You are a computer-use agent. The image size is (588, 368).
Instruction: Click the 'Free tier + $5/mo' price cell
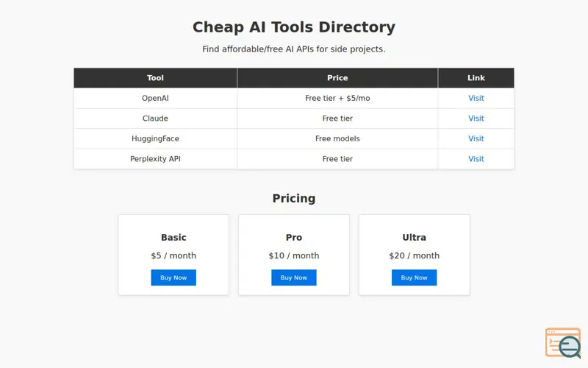[337, 98]
